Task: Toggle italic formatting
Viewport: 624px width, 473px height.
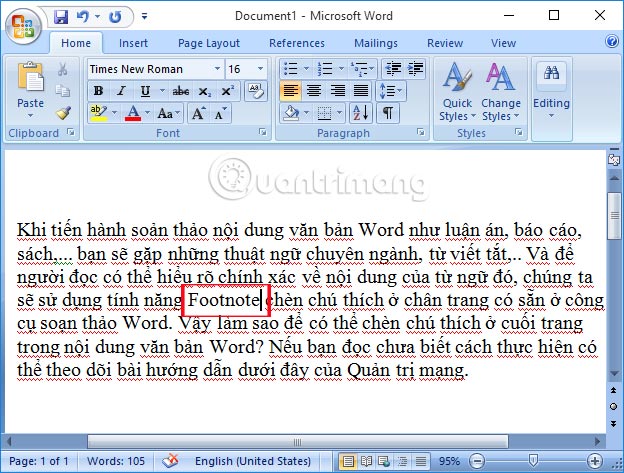Action: (121, 91)
